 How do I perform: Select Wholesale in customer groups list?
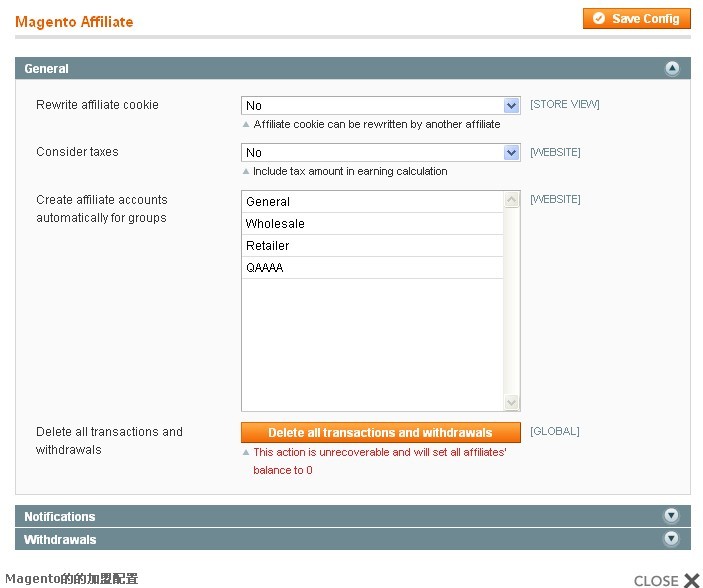coord(372,224)
